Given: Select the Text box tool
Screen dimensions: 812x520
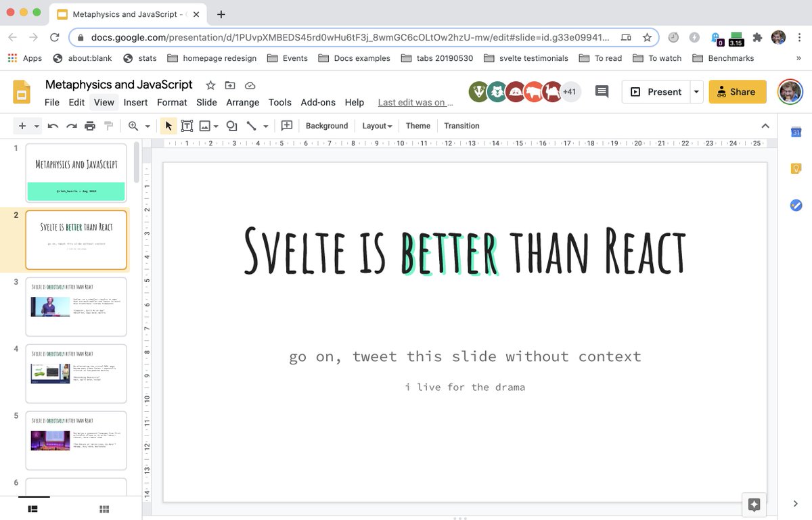Looking at the screenshot, I should 187,126.
